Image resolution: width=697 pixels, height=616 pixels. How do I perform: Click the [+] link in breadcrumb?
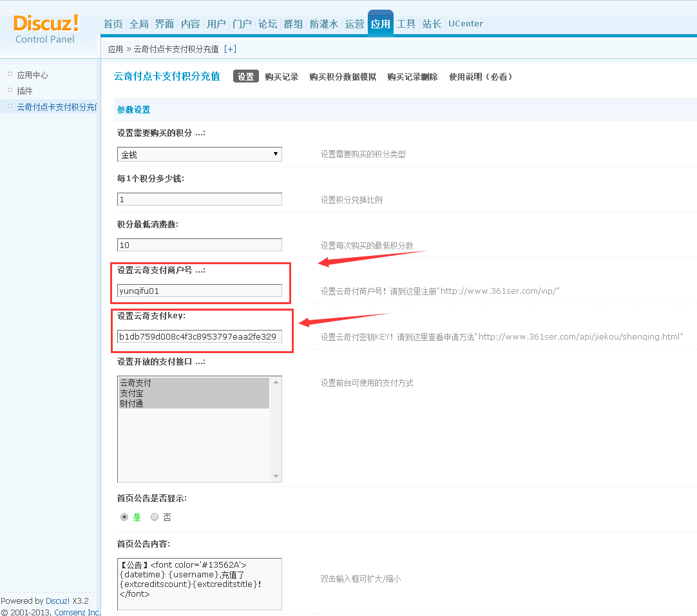click(230, 49)
